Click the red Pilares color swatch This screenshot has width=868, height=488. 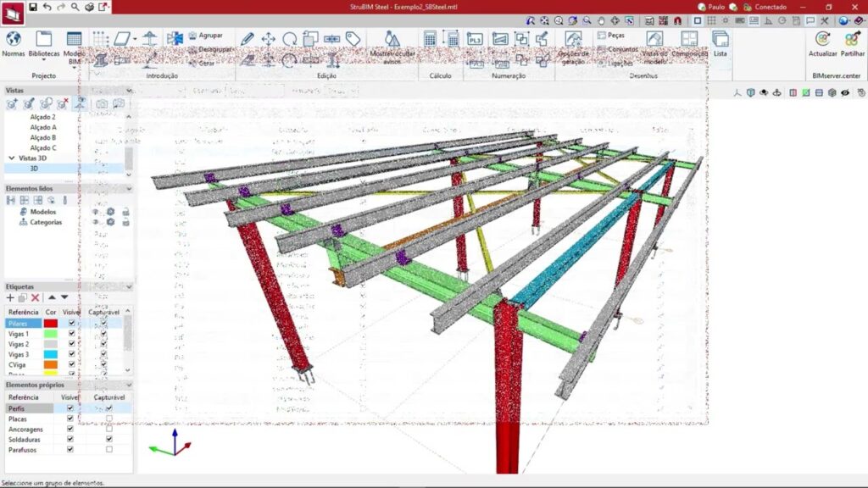[51, 324]
